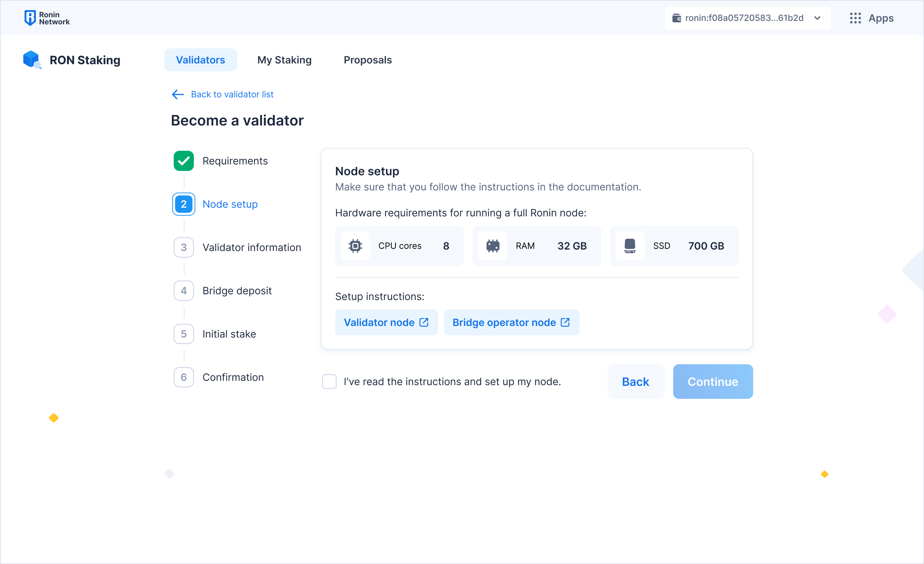
Task: Click the green Requirements checkmark step
Action: [x=184, y=161]
